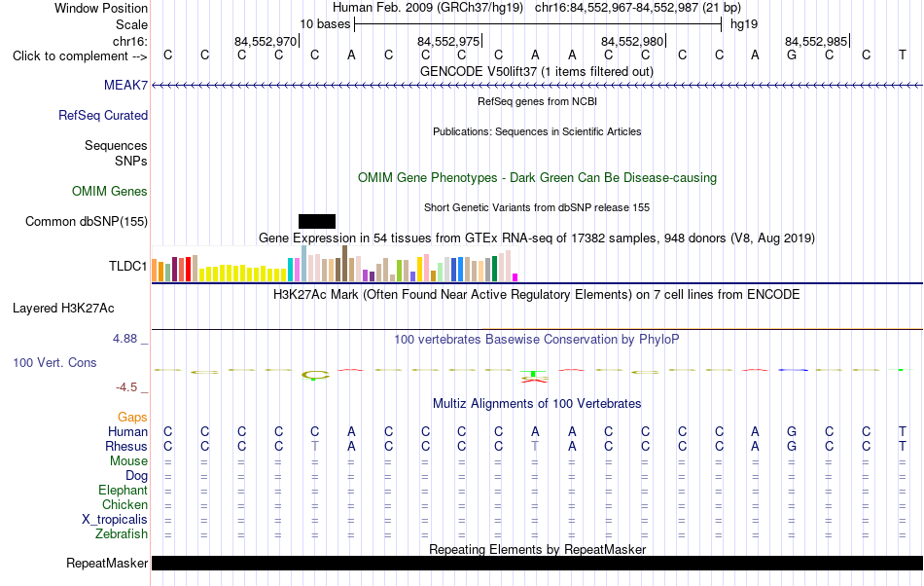Open the RefSeq Curated track label
This screenshot has height=586, width=924.
(x=103, y=116)
